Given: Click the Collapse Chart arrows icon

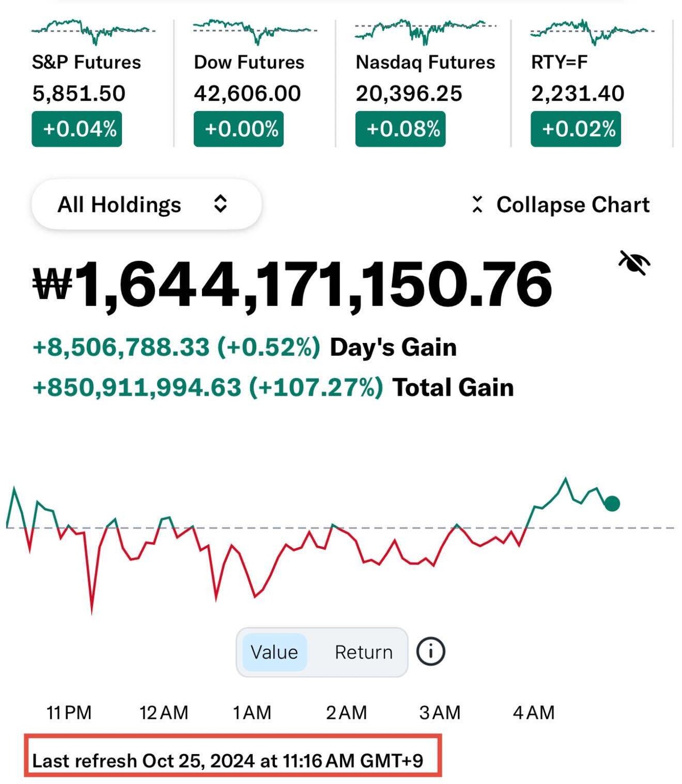Looking at the screenshot, I should coord(477,205).
